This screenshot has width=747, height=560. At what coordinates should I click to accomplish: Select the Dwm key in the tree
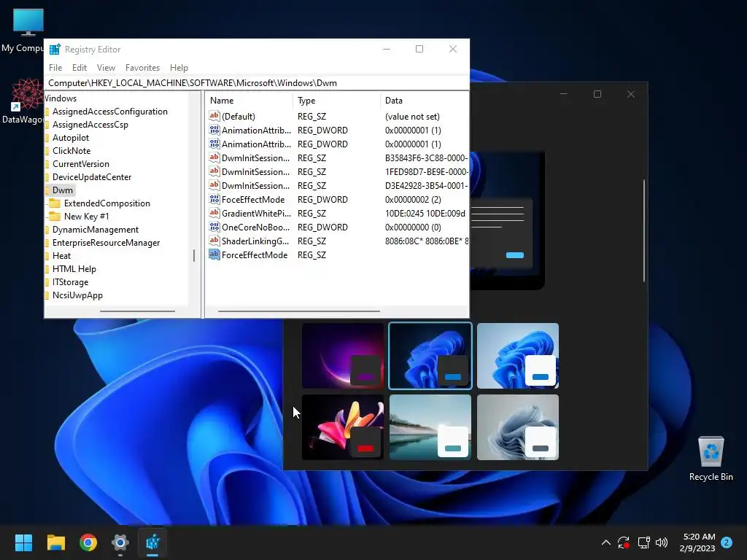click(63, 190)
